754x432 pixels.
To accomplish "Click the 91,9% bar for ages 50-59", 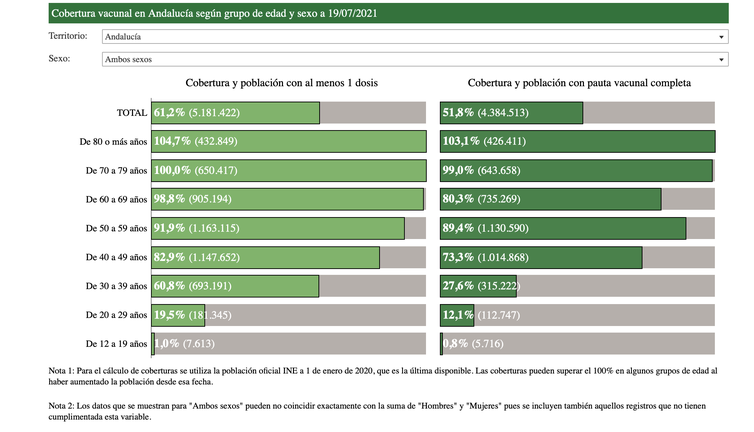I will 277,228.
